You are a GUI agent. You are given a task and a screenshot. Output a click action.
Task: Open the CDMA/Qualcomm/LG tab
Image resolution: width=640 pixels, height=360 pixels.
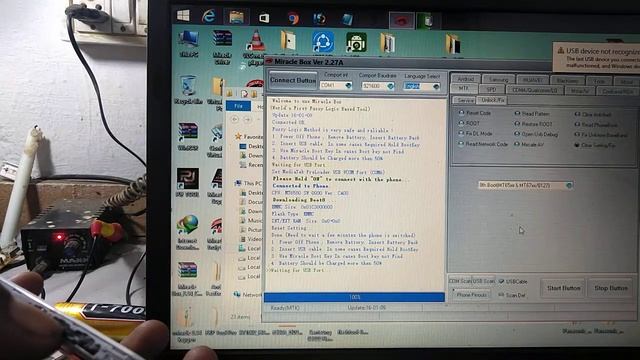[x=535, y=90]
